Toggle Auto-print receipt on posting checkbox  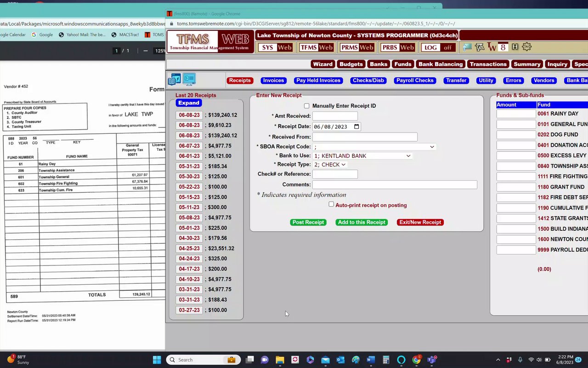click(x=331, y=204)
